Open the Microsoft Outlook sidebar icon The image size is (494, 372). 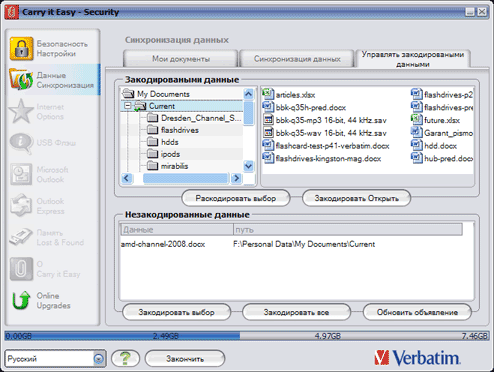(21, 174)
